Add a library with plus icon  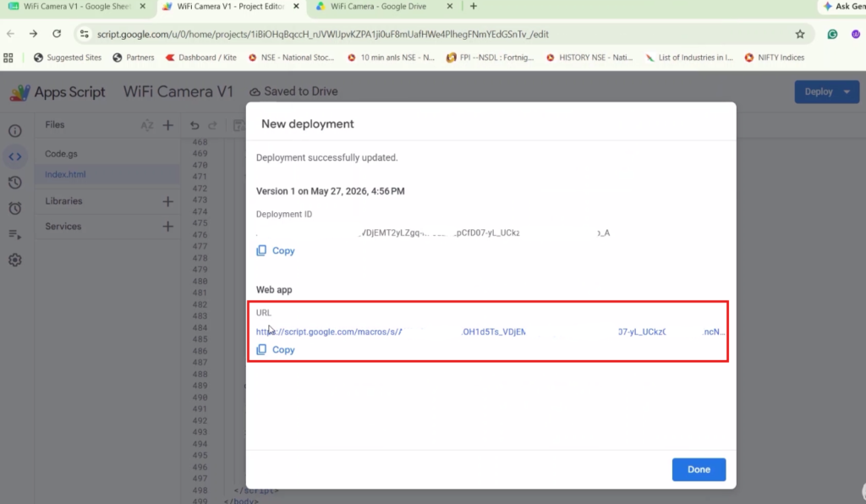168,201
